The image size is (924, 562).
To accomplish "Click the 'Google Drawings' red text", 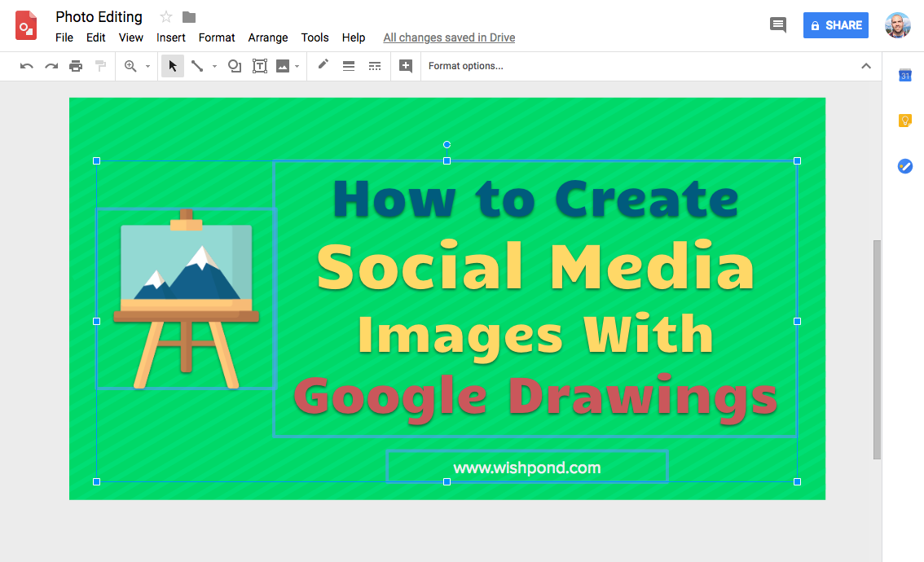I will tap(535, 397).
